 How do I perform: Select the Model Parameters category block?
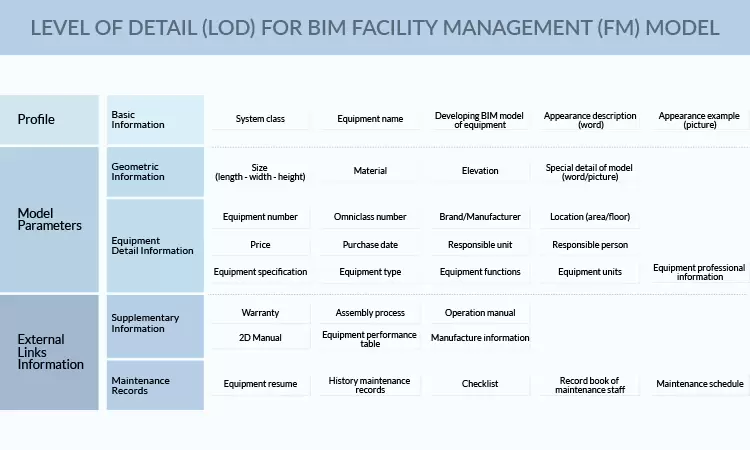[50, 219]
